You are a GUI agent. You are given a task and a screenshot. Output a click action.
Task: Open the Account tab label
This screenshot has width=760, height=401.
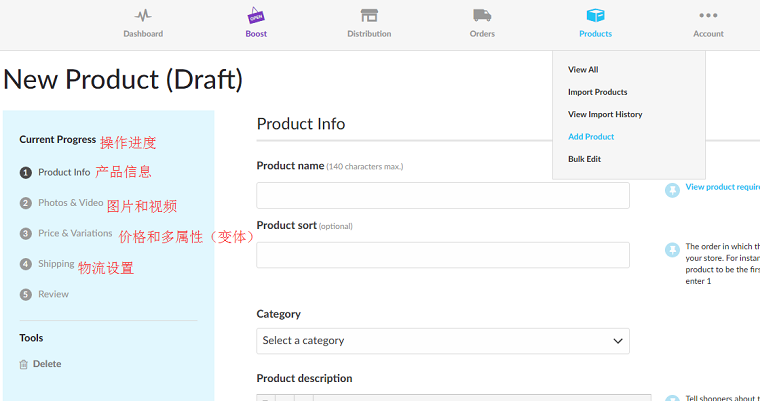[708, 34]
